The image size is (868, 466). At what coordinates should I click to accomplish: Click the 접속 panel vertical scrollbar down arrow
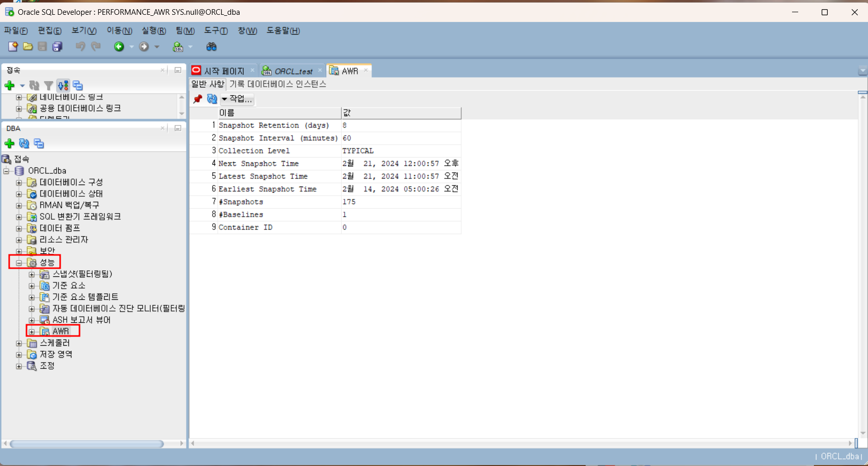182,114
